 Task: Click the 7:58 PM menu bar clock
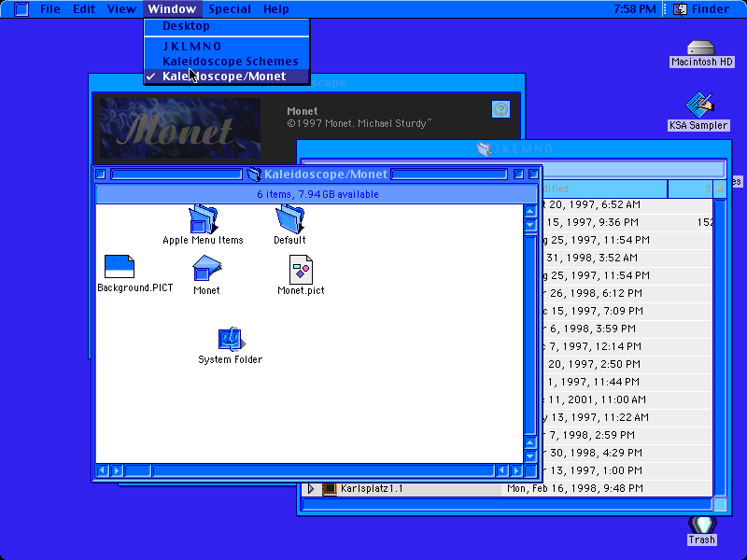click(x=635, y=9)
